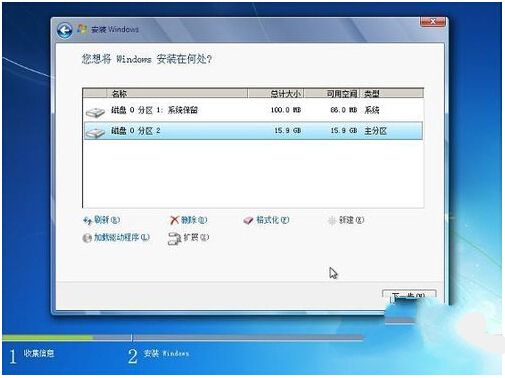Click the 加载驱动程序 link text
505x378 pixels.
coord(122,237)
